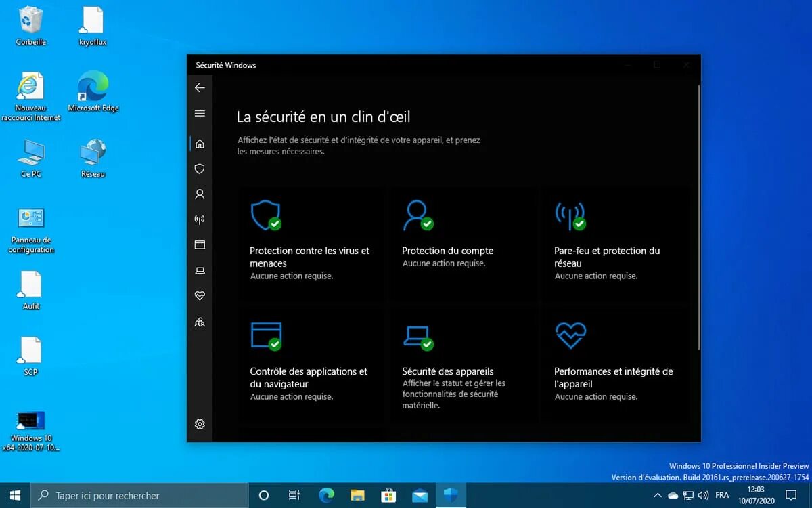Viewport: 812px width, 508px height.
Task: Launch Edge from the taskbar
Action: click(327, 495)
